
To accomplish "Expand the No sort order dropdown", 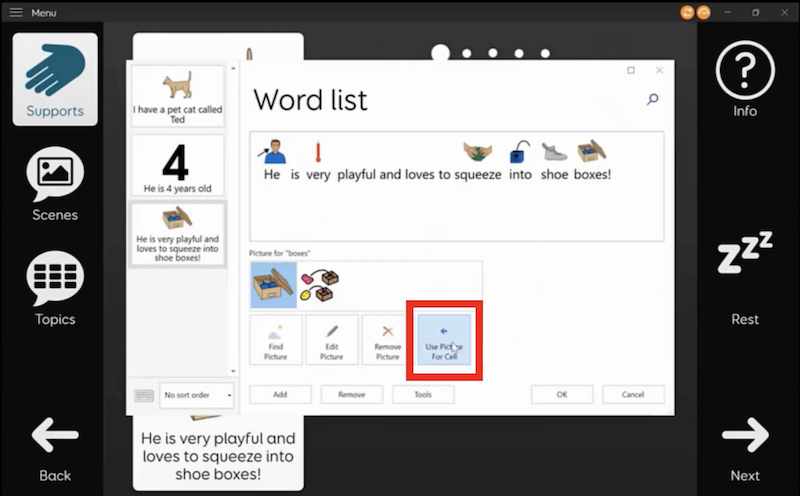I will (197, 395).
